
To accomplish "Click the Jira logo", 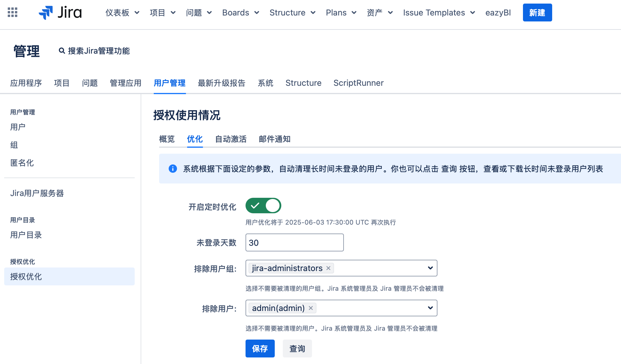I will pyautogui.click(x=60, y=13).
